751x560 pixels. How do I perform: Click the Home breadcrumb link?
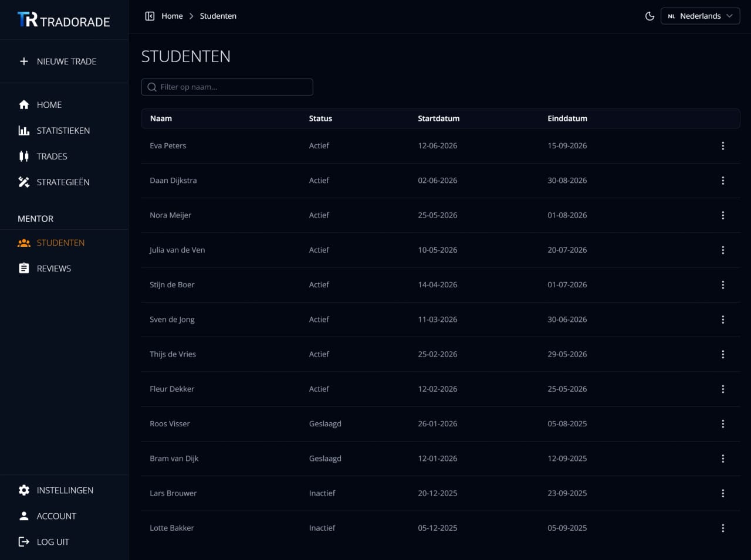click(x=172, y=16)
